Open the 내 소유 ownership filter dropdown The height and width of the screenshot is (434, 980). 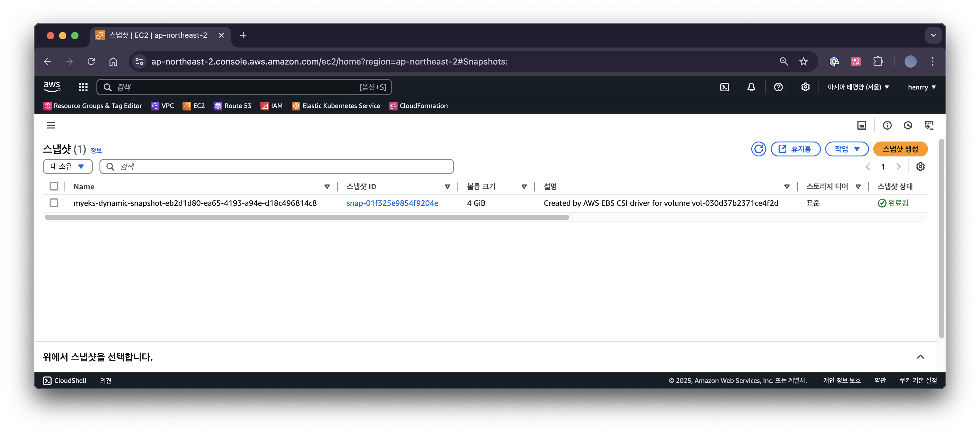(68, 167)
